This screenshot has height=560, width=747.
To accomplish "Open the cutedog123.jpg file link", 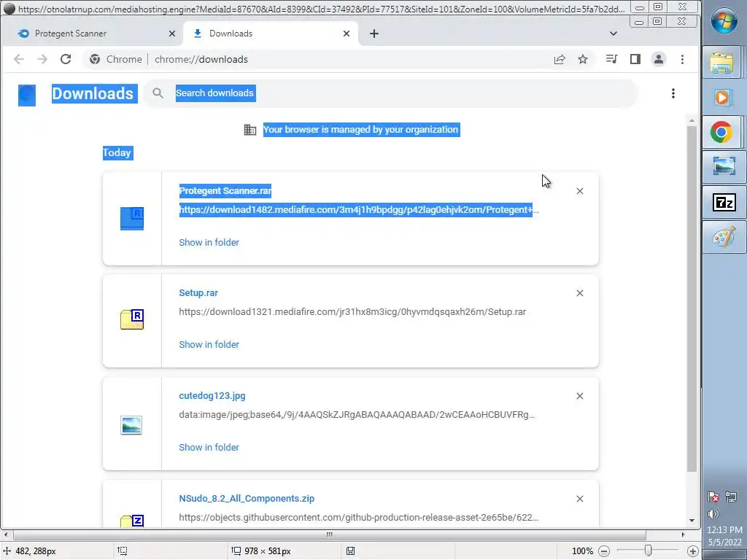I will 212,396.
